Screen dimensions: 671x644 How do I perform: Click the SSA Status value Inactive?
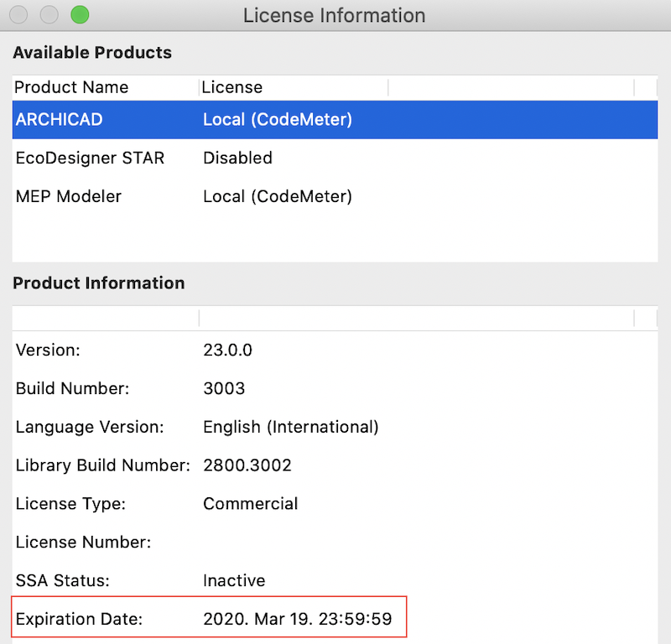(x=234, y=580)
